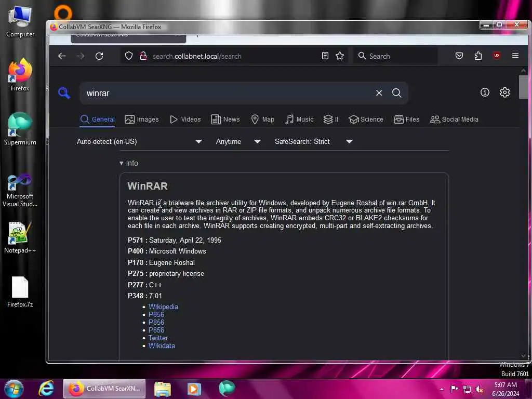Switch to the News tab

pos(225,119)
